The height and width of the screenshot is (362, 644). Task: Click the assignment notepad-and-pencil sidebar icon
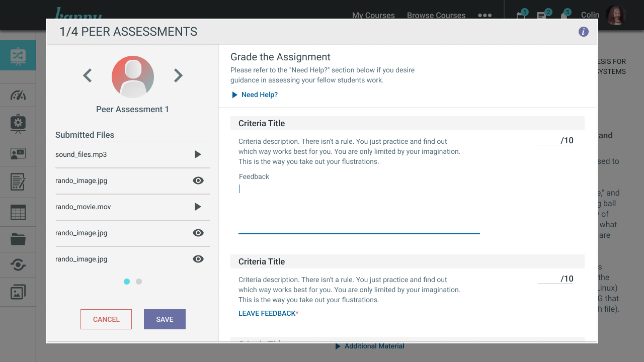[18, 182]
